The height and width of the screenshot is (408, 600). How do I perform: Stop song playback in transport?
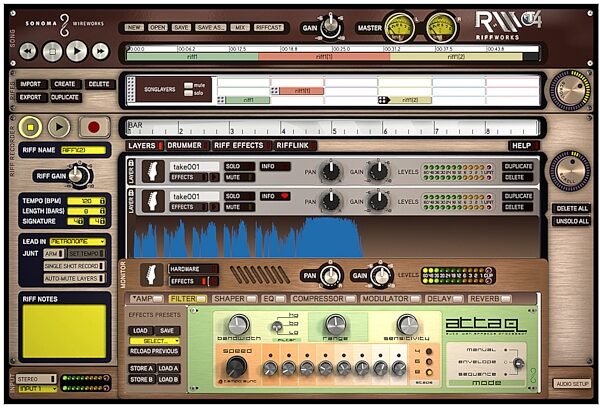52,51
